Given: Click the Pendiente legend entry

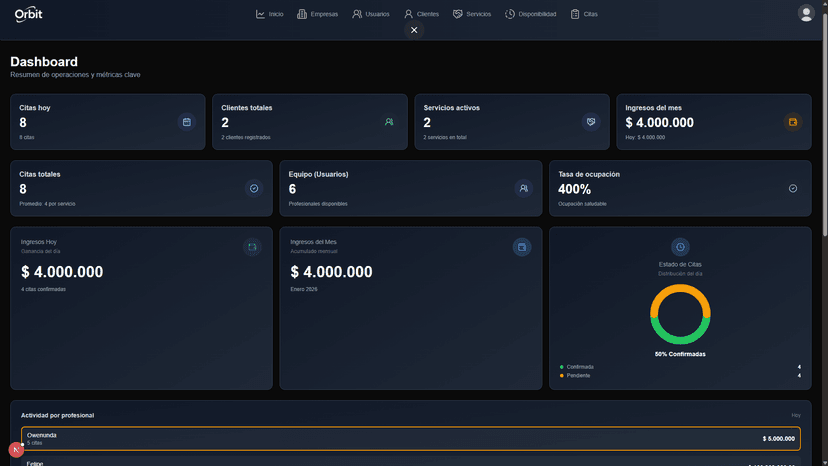Looking at the screenshot, I should (x=575, y=376).
